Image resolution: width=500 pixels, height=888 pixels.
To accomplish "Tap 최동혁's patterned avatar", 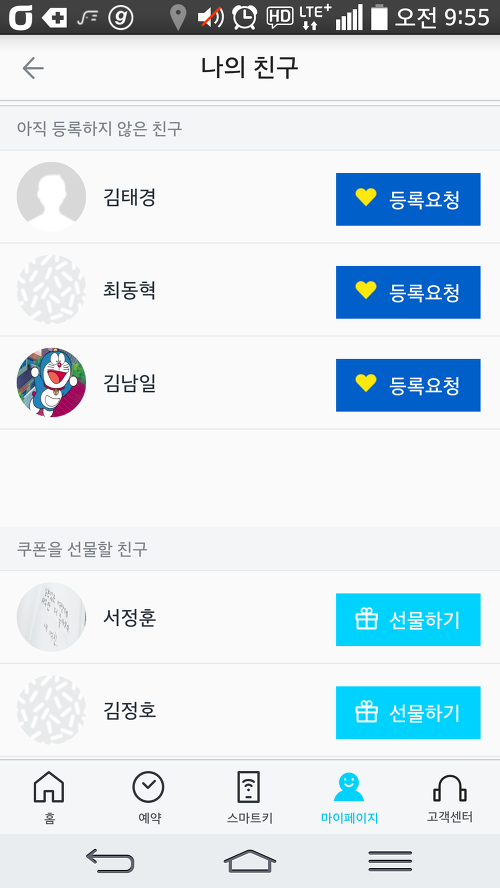I will click(x=52, y=289).
